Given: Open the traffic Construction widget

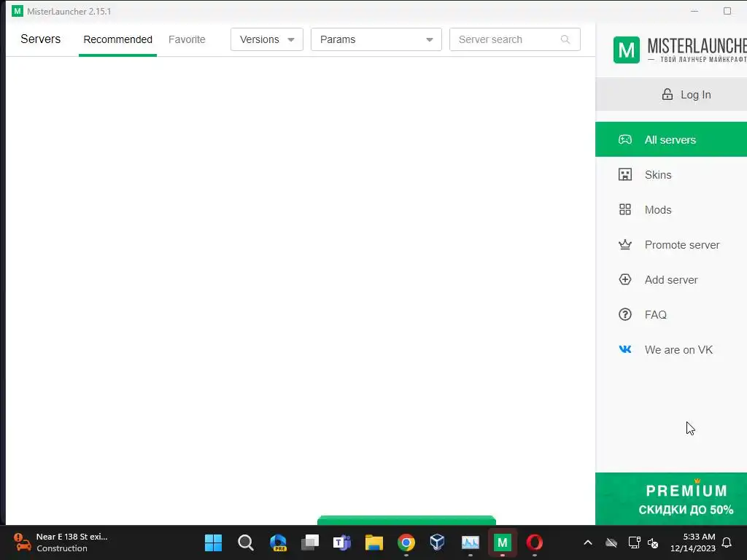Looking at the screenshot, I should tap(61, 542).
